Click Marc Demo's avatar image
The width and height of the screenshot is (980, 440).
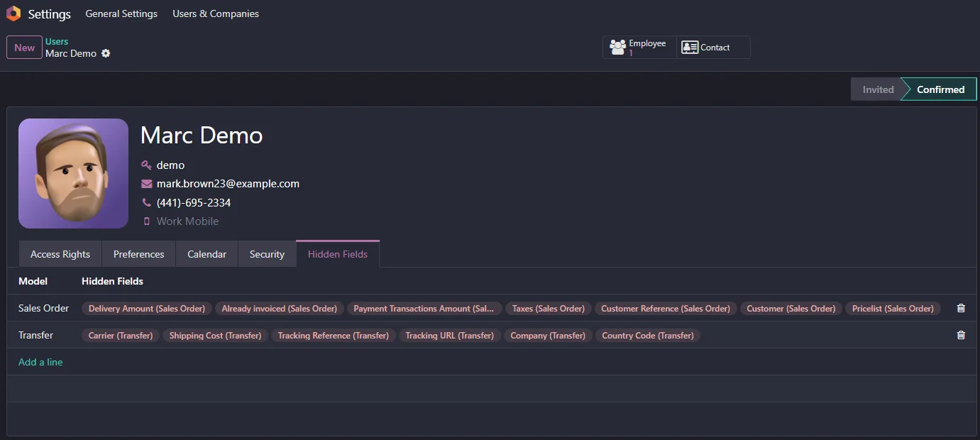point(73,174)
